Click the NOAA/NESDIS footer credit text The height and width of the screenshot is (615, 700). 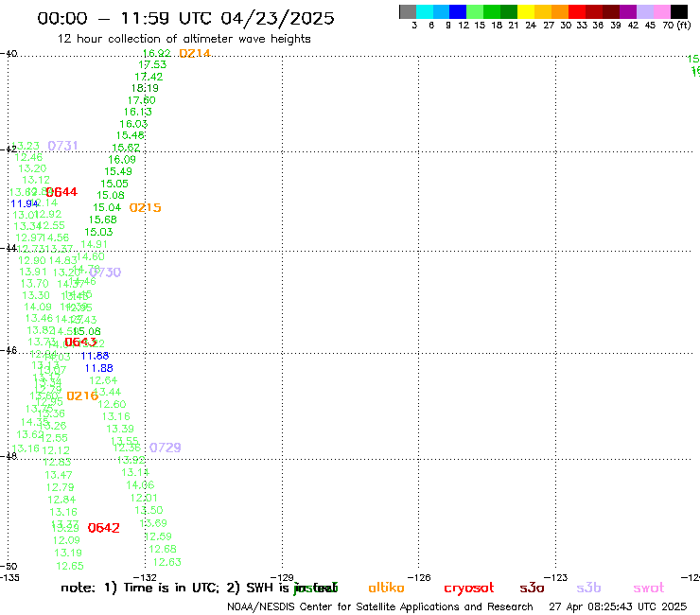click(380, 607)
